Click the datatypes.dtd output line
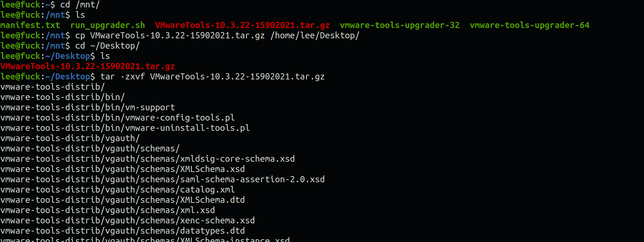Viewport: 644px width, 242px height. pyautogui.click(x=123, y=231)
